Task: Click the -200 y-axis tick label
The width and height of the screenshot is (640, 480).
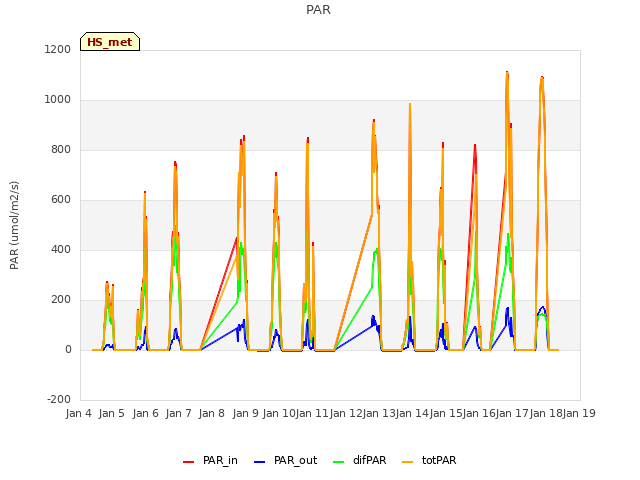Action: (x=59, y=399)
